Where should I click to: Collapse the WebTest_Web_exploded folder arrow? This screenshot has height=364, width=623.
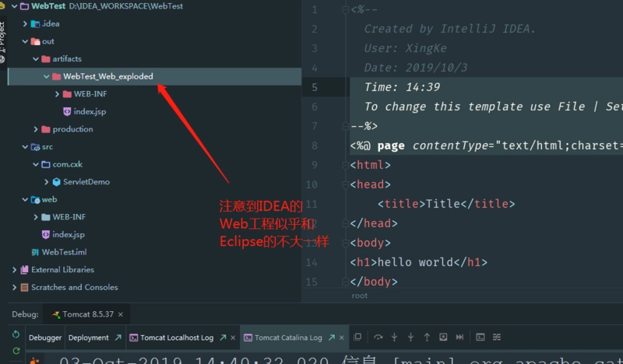[x=47, y=76]
